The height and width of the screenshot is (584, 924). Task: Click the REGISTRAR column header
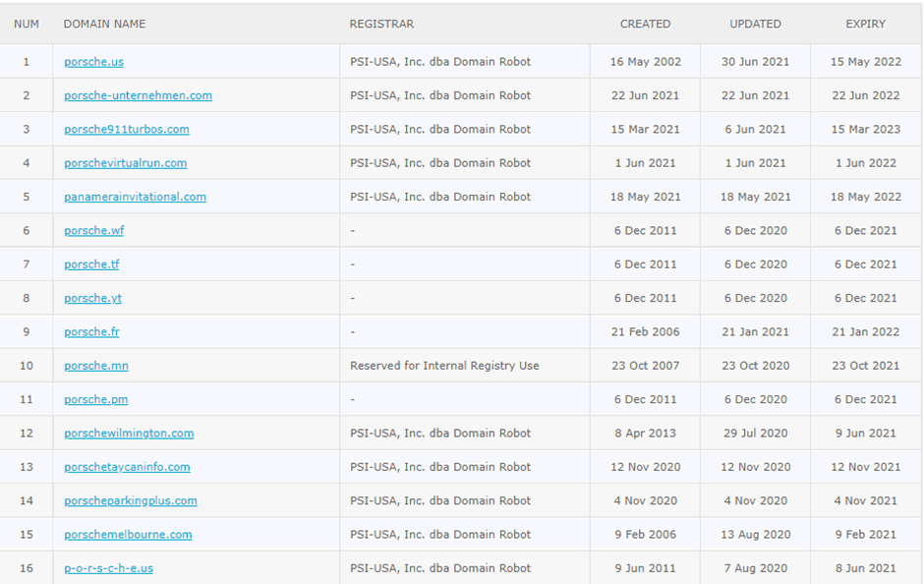point(381,25)
